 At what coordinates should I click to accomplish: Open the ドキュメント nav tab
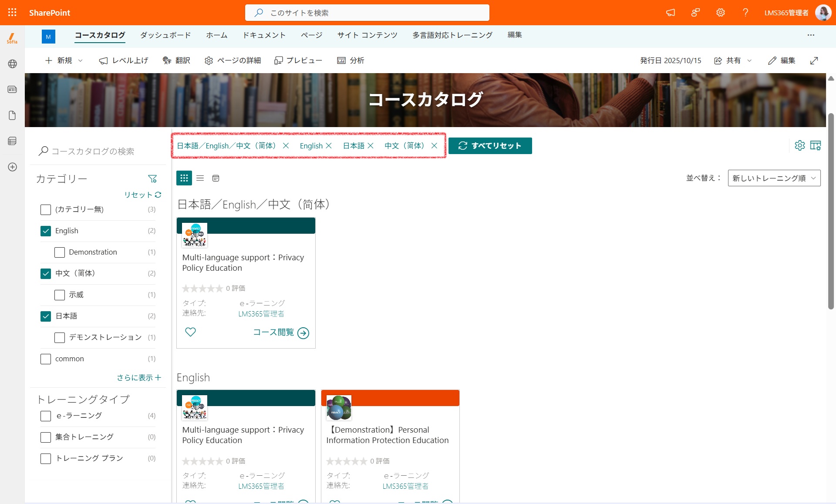264,35
